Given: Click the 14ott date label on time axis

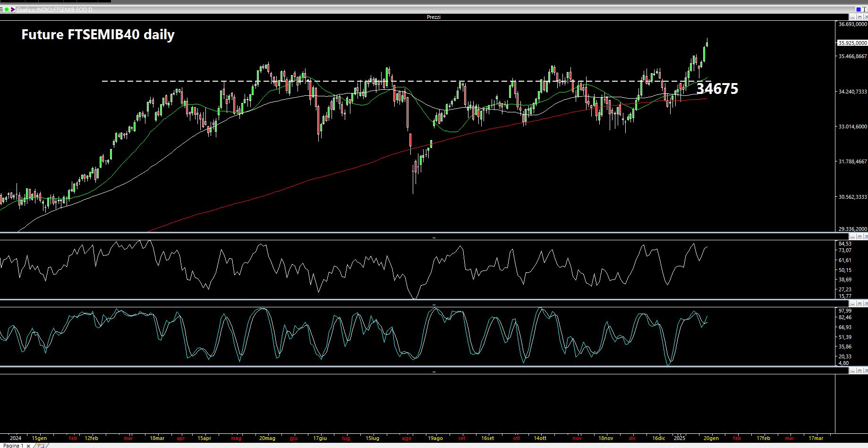Looking at the screenshot, I should pos(540,438).
